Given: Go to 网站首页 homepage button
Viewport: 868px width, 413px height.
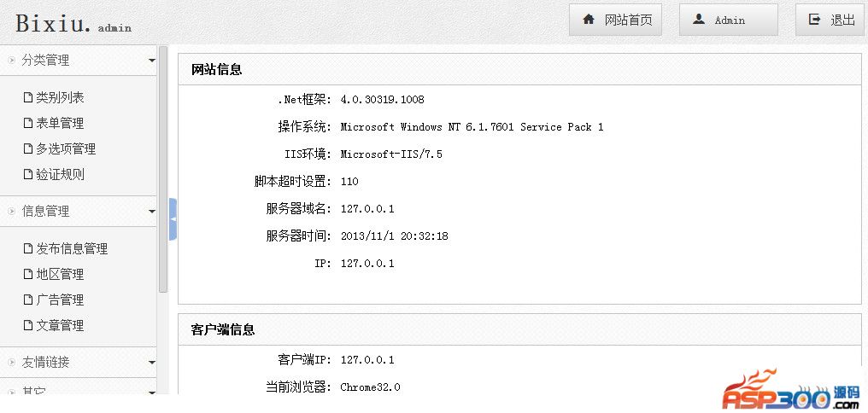Looking at the screenshot, I should [x=616, y=20].
